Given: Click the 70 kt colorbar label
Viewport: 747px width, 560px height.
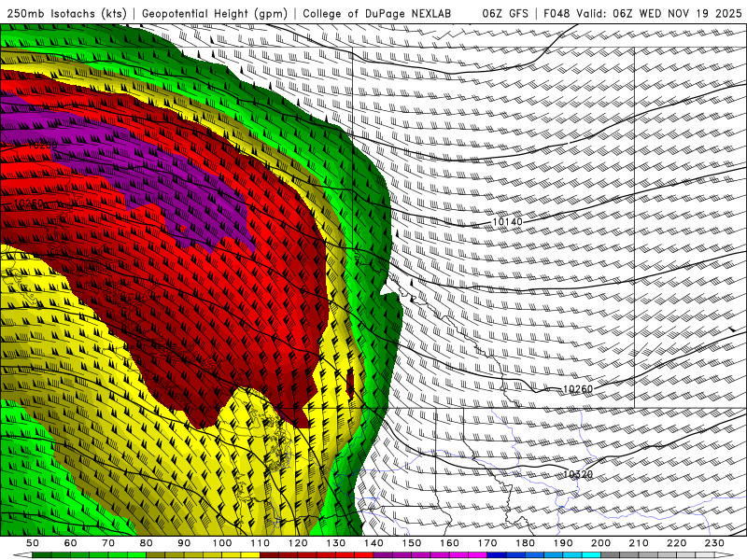Looking at the screenshot, I should click(x=108, y=543).
